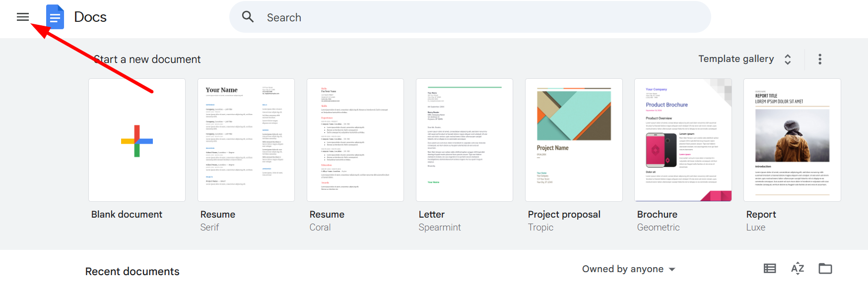Click the blue Docs logo icon
The height and width of the screenshot is (289, 868).
coord(55,17)
